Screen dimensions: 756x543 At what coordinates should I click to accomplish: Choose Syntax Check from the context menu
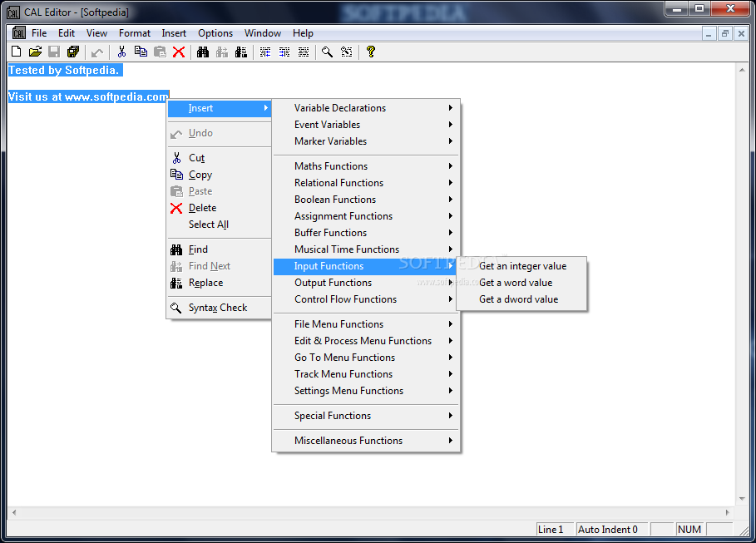coord(220,308)
